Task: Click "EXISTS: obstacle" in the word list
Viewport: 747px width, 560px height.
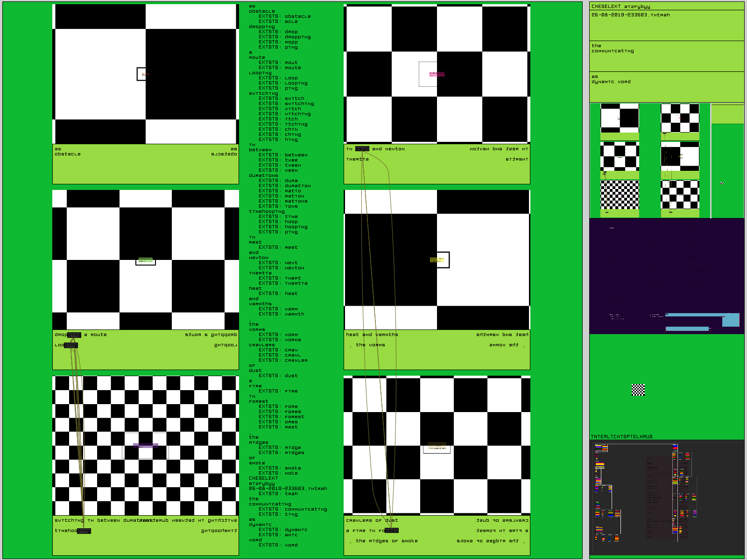Action: [285, 16]
